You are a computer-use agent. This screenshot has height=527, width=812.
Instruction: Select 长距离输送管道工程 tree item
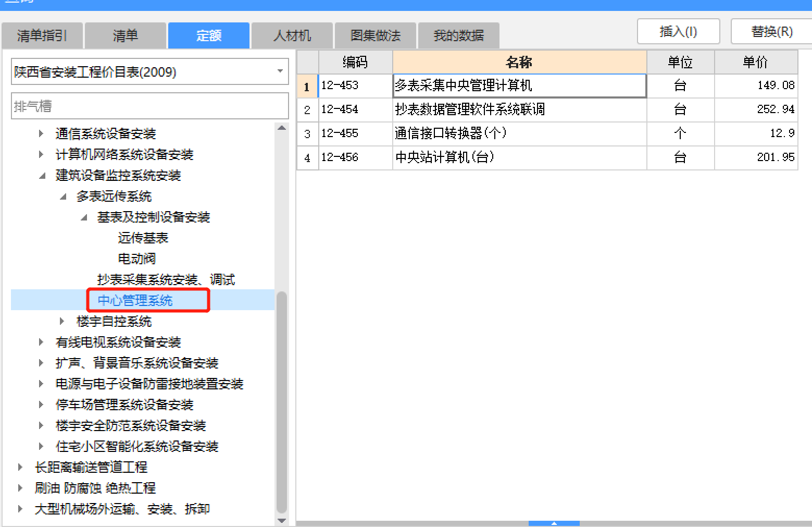(91, 467)
